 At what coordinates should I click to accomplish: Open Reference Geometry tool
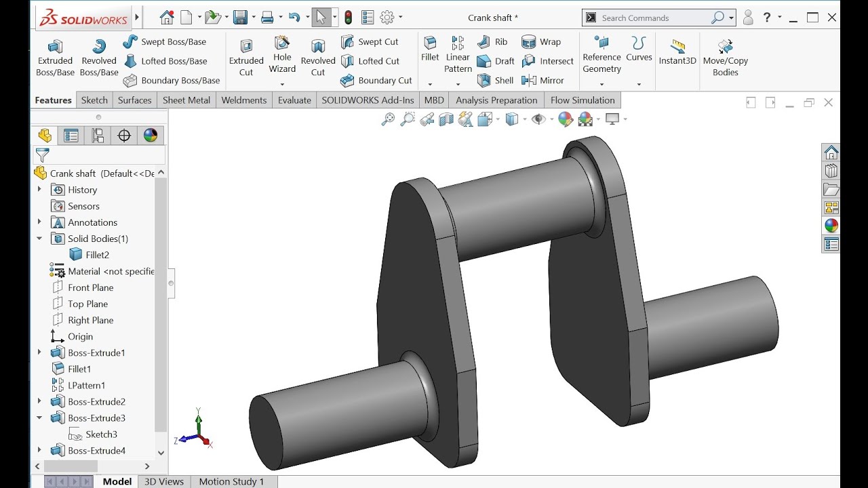[x=601, y=55]
